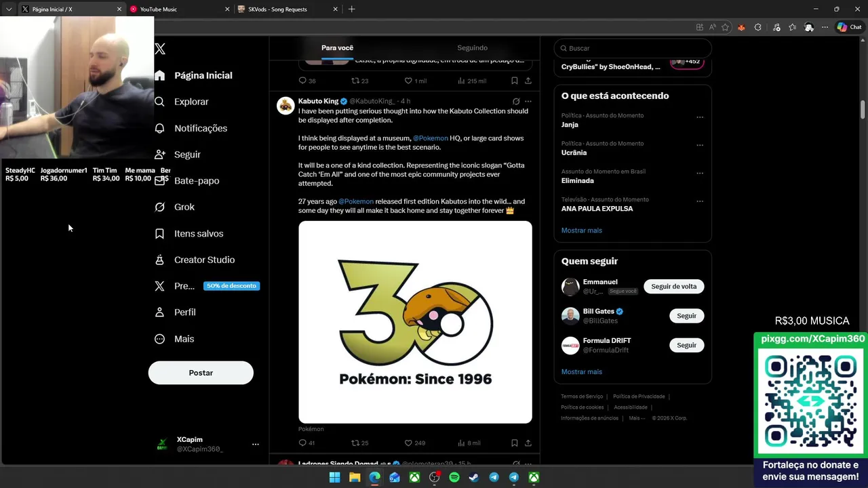This screenshot has width=868, height=488.
Task: Click the Grok explain icon on Kabuto King post
Action: pyautogui.click(x=516, y=102)
